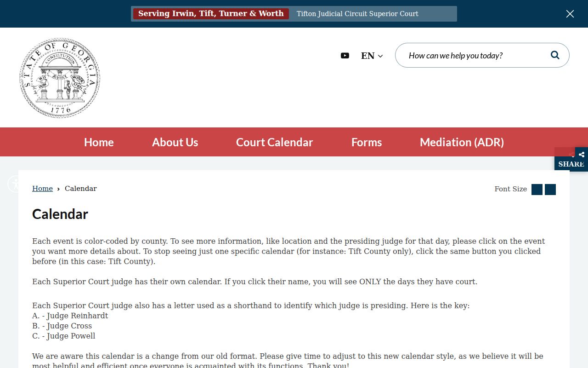Click the State of Georgia seal logo
588x368 pixels.
click(x=60, y=78)
